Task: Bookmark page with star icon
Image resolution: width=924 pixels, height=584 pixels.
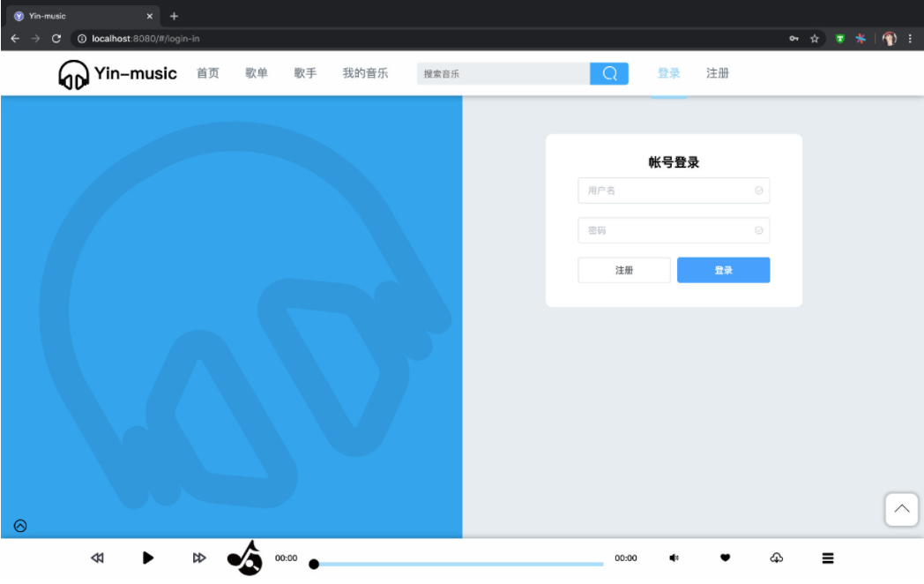Action: [x=815, y=38]
